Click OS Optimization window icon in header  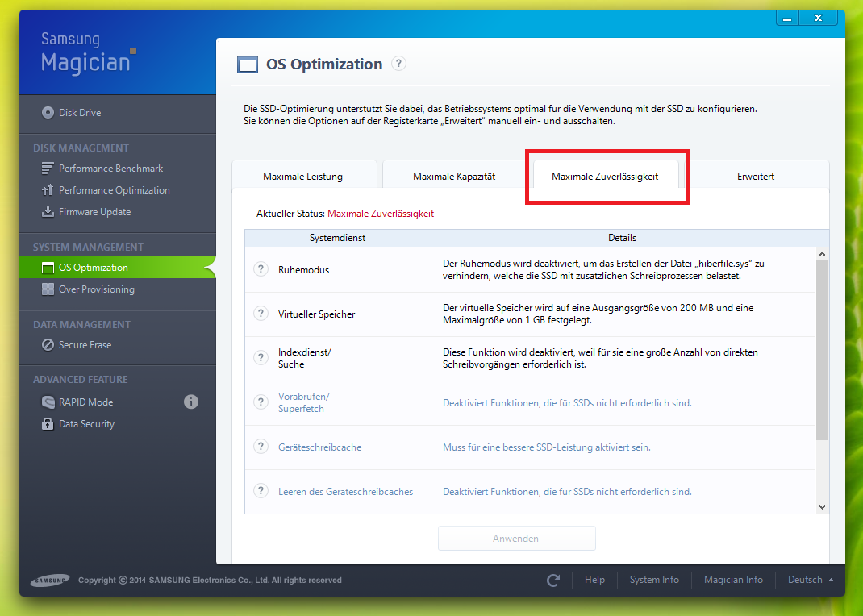247,65
